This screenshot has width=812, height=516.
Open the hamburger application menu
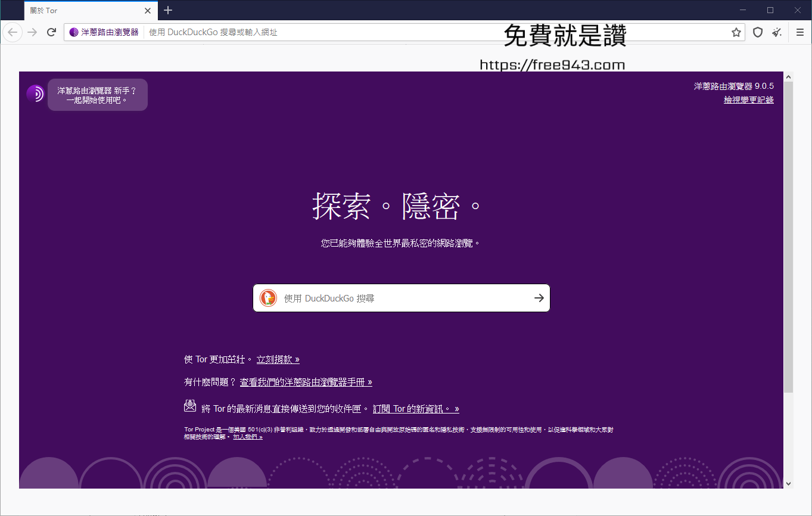[798, 32]
